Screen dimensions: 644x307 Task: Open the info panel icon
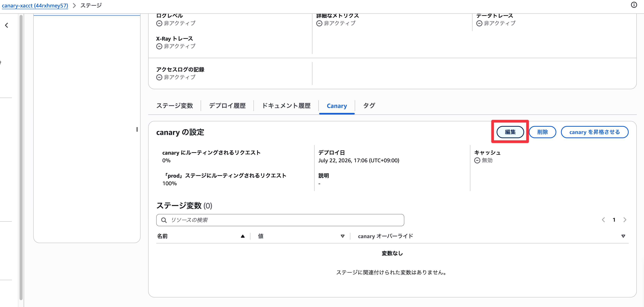634,5
